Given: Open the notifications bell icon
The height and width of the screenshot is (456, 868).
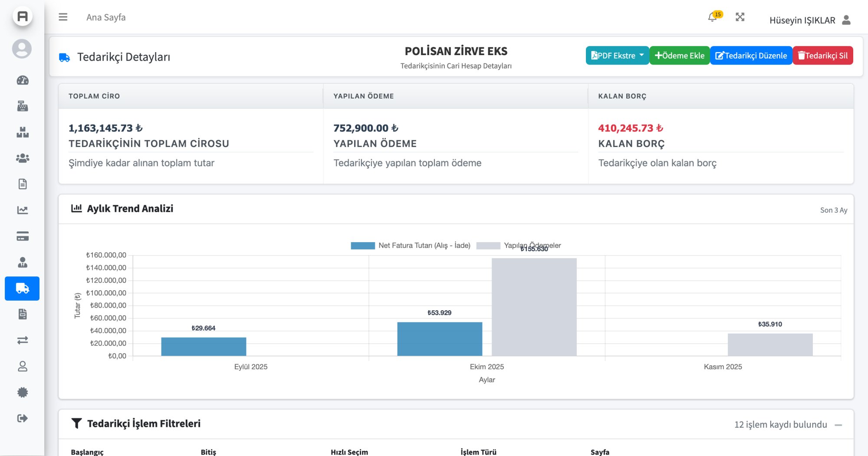Looking at the screenshot, I should point(712,17).
